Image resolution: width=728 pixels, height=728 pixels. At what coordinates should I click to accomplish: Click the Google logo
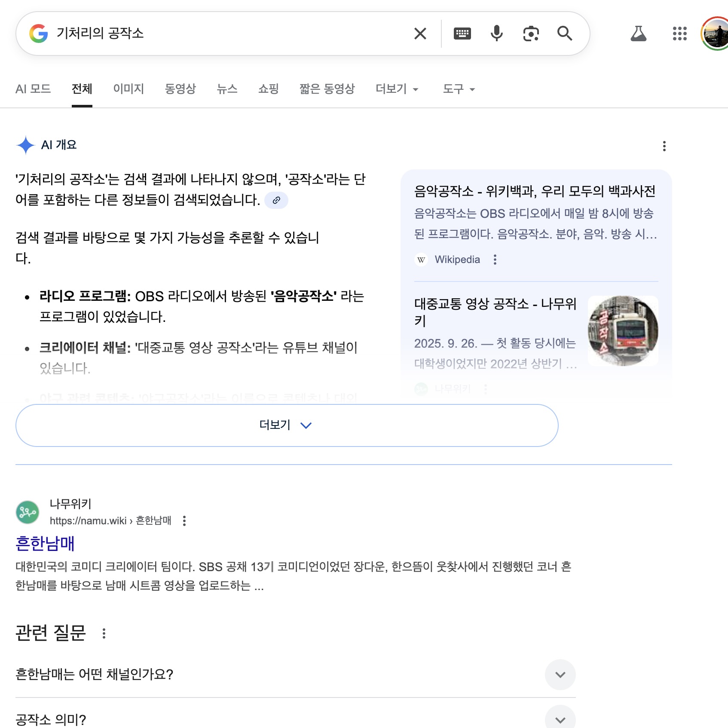pyautogui.click(x=38, y=33)
